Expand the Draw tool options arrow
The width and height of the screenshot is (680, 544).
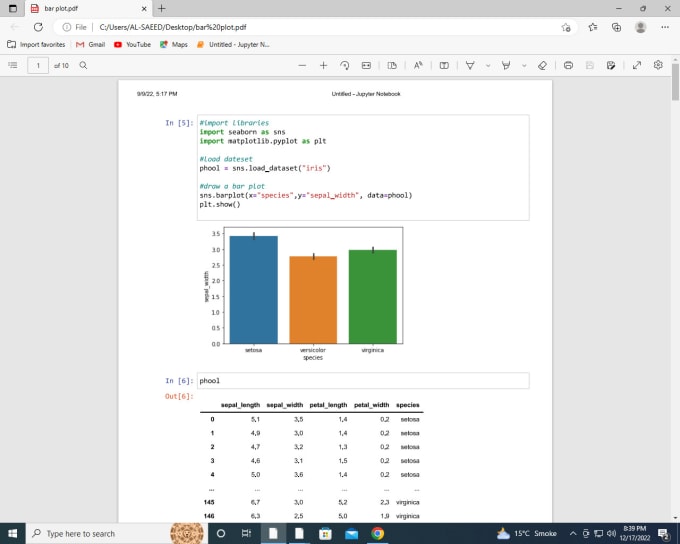(x=488, y=66)
